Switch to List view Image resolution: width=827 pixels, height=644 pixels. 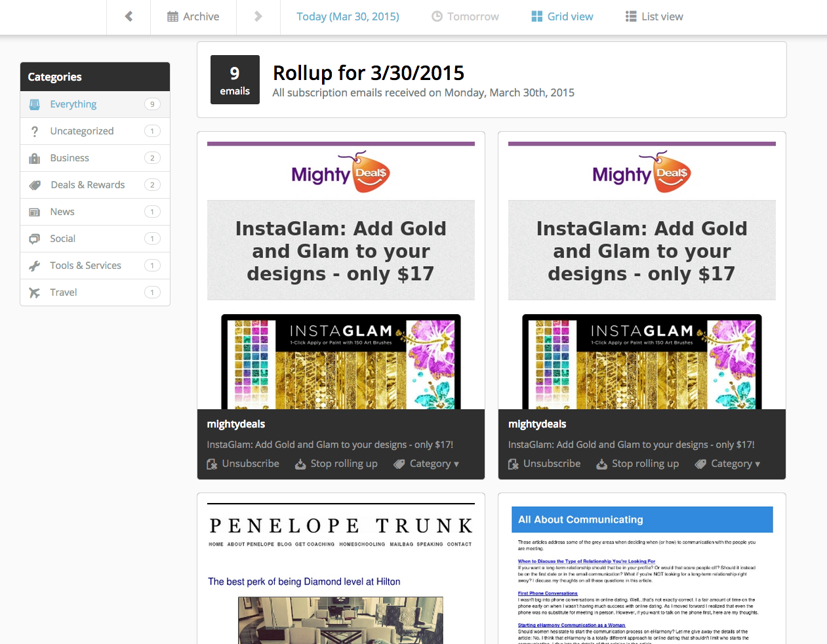tap(654, 16)
